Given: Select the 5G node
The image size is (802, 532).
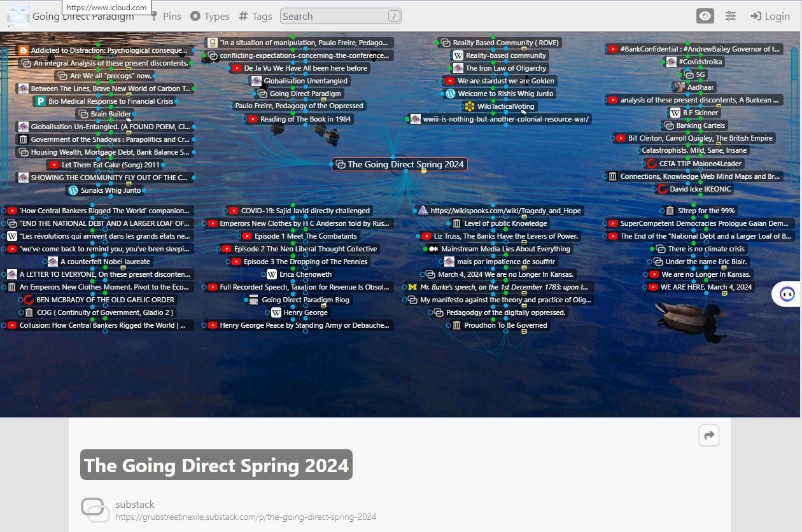Looking at the screenshot, I should tap(694, 74).
